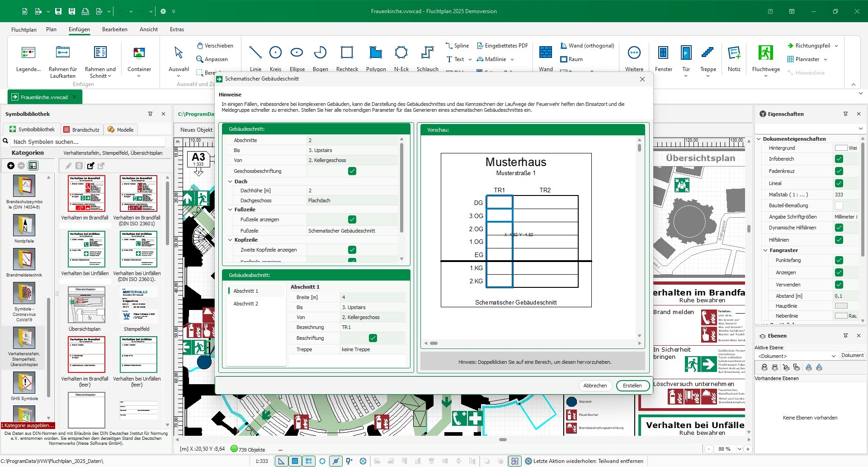Open the Fluchtwege escape route tool

pyautogui.click(x=765, y=53)
